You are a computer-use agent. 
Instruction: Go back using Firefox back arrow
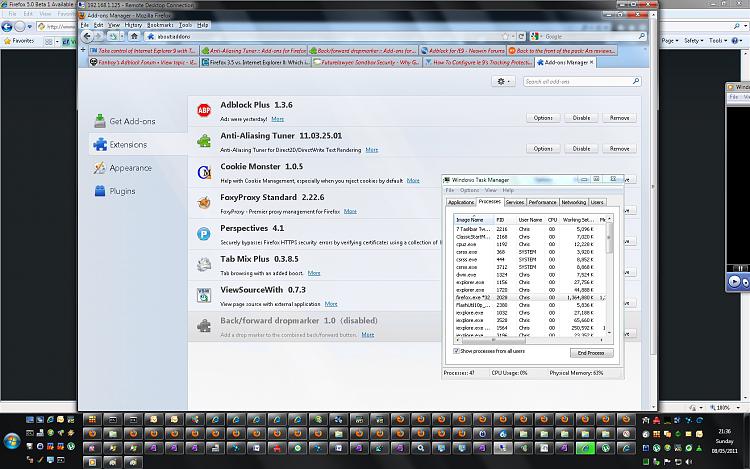coord(87,36)
